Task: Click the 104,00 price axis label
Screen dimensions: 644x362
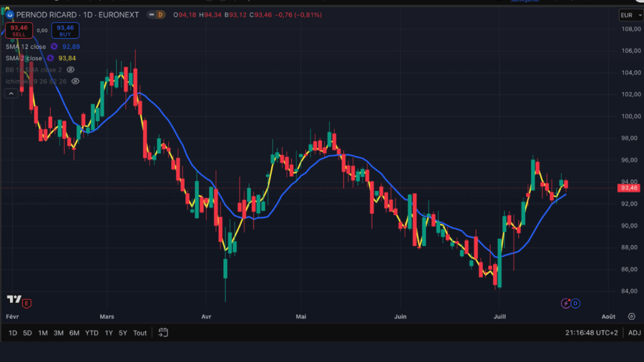Action: pyautogui.click(x=631, y=73)
